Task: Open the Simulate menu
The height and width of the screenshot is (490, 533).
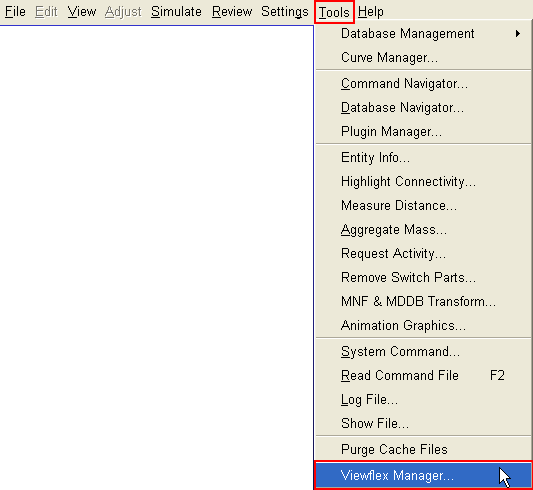Action: pos(176,12)
